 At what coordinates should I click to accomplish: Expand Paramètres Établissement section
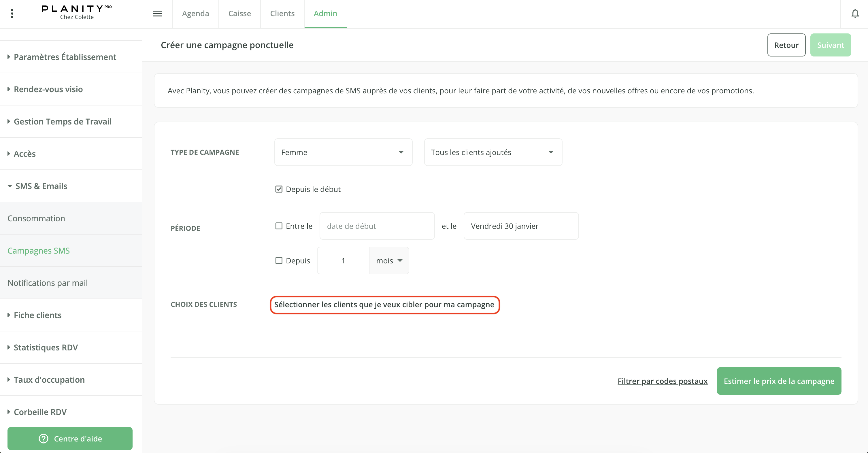tap(65, 57)
